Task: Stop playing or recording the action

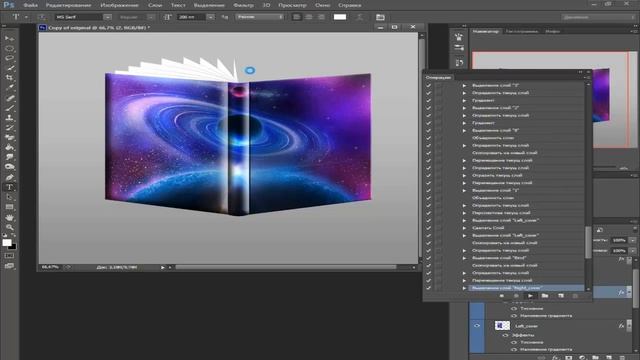Action: coord(502,296)
